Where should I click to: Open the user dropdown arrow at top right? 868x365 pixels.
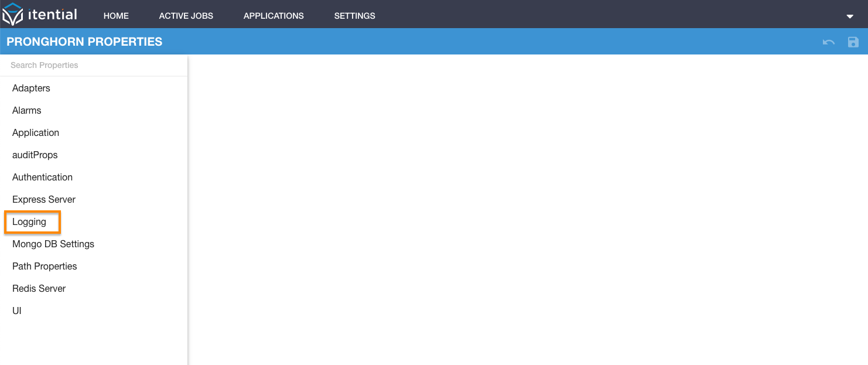coord(850,16)
